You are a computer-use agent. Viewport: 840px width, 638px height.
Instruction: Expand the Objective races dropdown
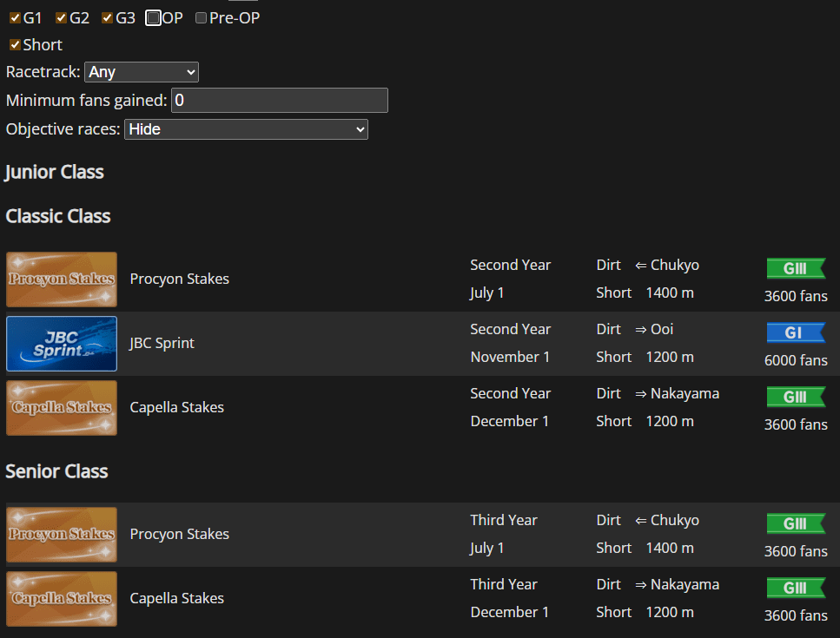(x=246, y=129)
